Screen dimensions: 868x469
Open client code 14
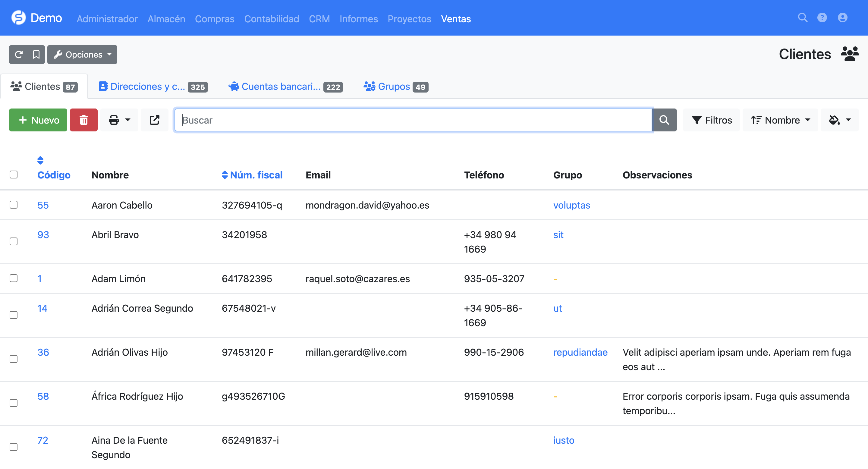pos(42,308)
